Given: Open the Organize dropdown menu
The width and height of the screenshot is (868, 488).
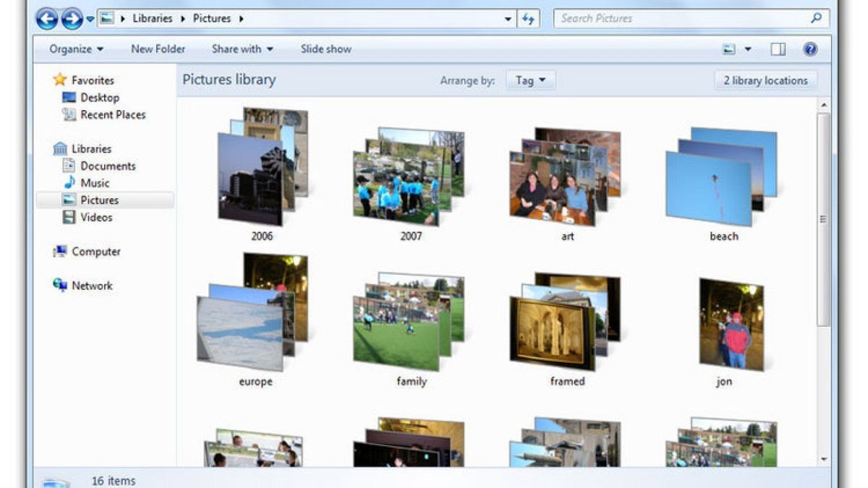Looking at the screenshot, I should pyautogui.click(x=75, y=48).
